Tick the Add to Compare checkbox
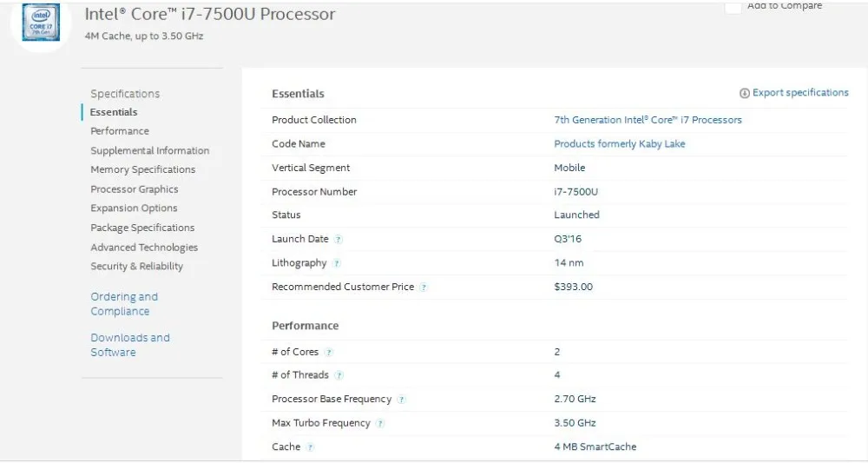 [x=733, y=7]
